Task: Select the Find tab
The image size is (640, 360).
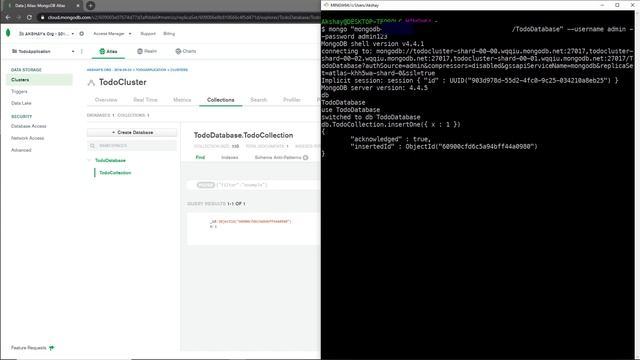Action: pyautogui.click(x=200, y=157)
